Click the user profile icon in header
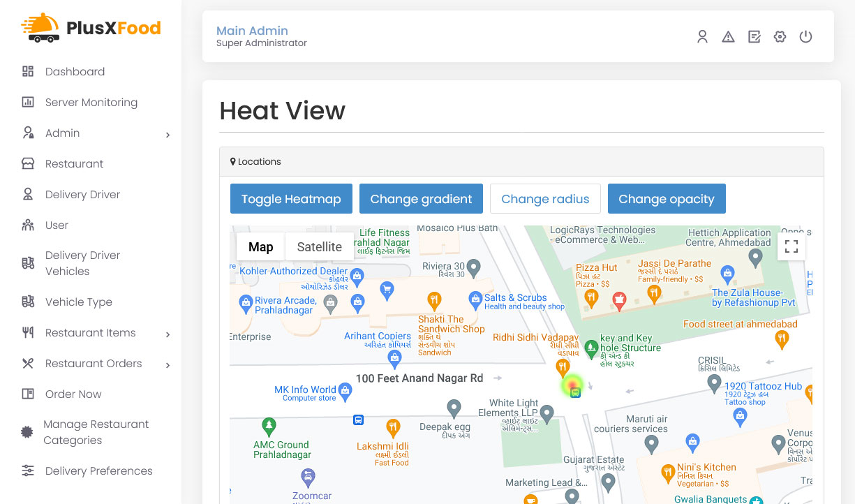This screenshot has width=855, height=504. pos(702,37)
